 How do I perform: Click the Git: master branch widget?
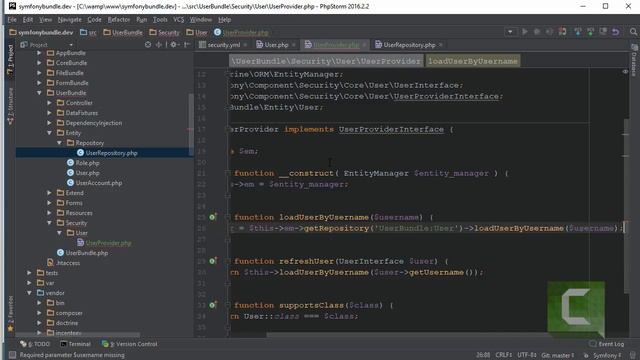click(558, 355)
